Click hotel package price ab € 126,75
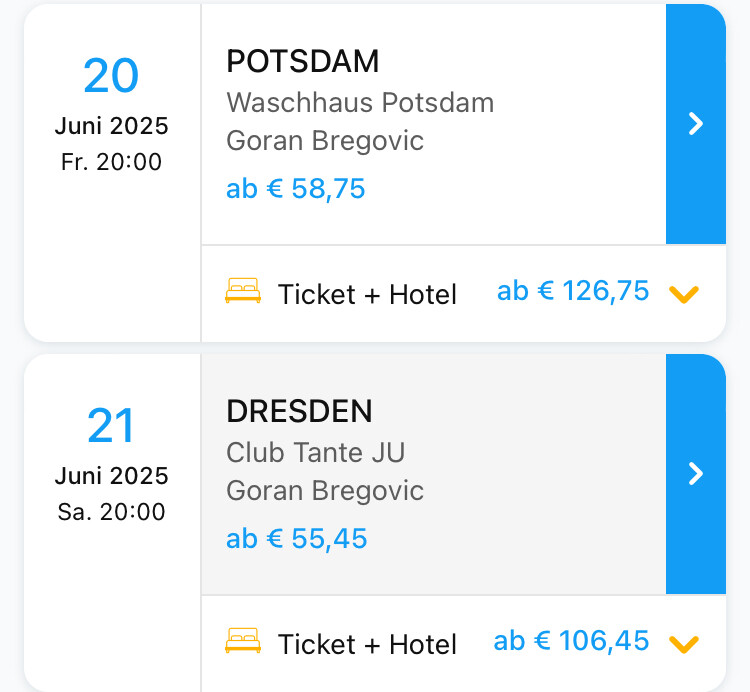750x692 pixels. [573, 291]
